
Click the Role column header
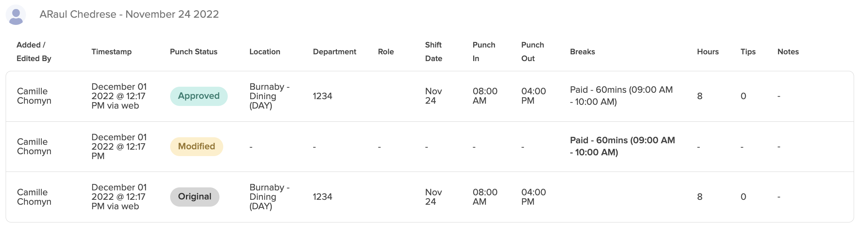coord(386,52)
